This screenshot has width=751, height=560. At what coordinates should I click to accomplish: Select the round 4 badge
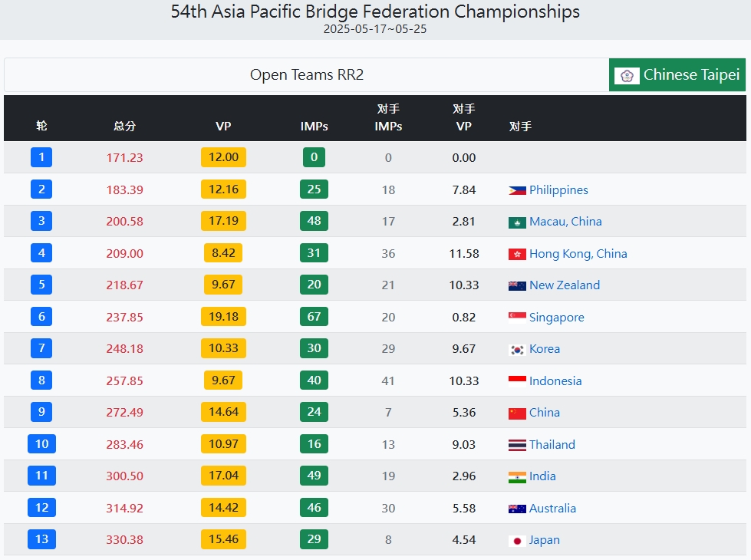pos(41,253)
